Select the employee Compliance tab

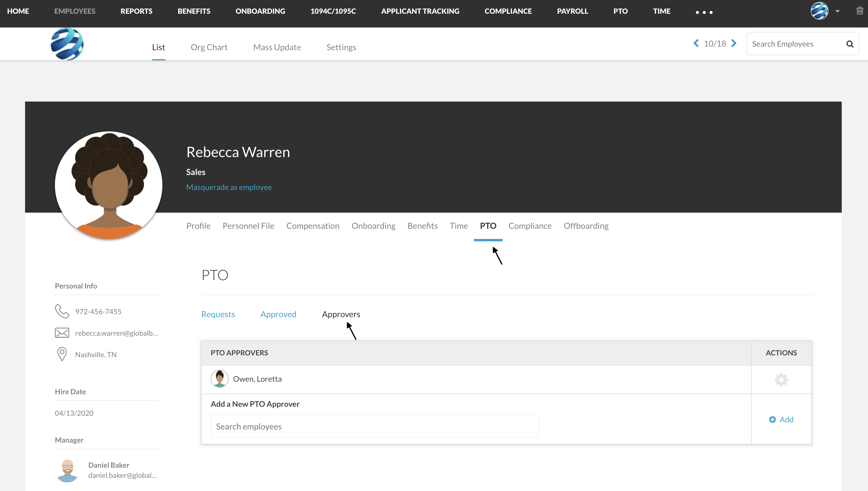coord(530,226)
